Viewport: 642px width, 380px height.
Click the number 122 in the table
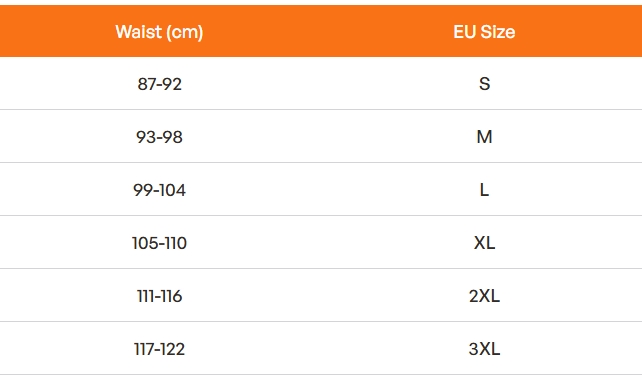[172, 349]
